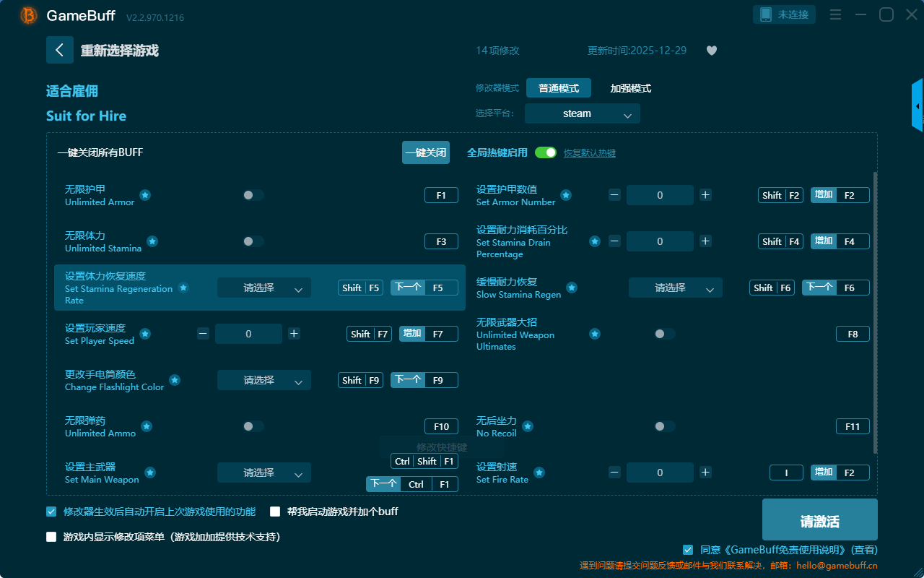Screen dimensions: 924x578
Task: Switch to 加强模式 enhanced mode tab
Action: point(630,88)
